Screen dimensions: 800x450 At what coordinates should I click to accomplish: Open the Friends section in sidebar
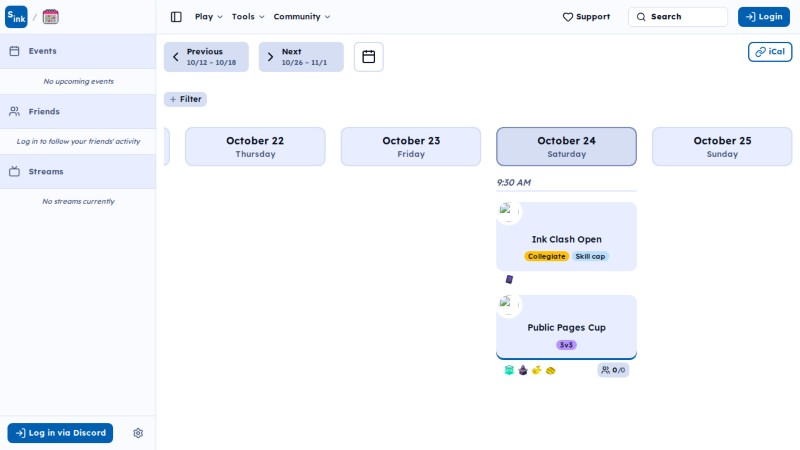coord(78,111)
